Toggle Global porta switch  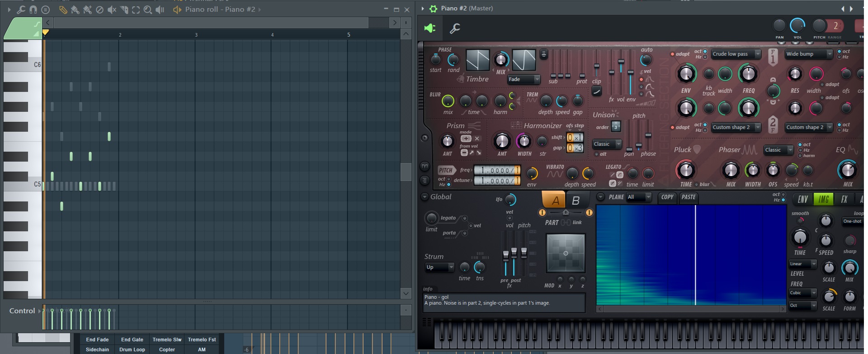(464, 233)
